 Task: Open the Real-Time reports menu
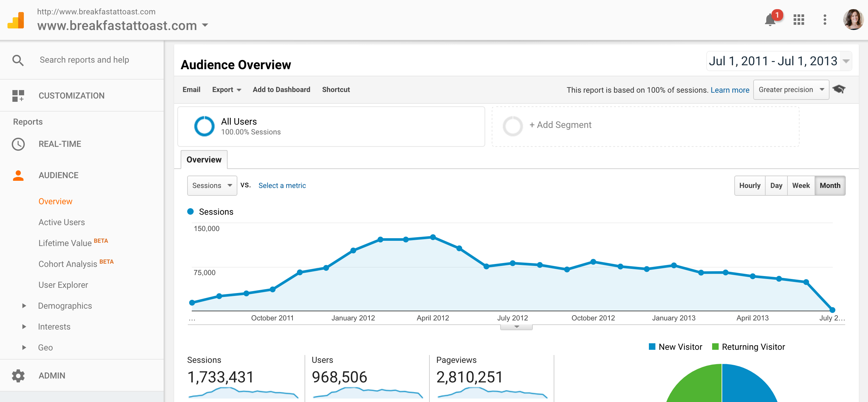(60, 144)
